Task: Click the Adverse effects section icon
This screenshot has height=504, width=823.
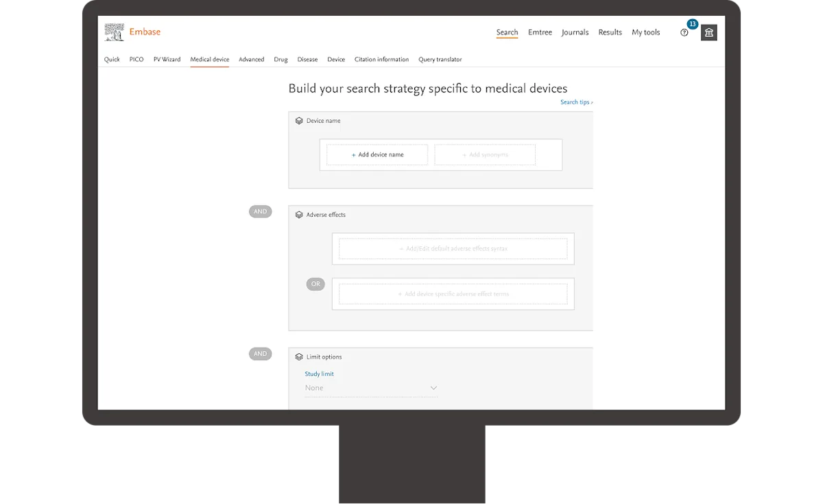Action: pos(299,215)
